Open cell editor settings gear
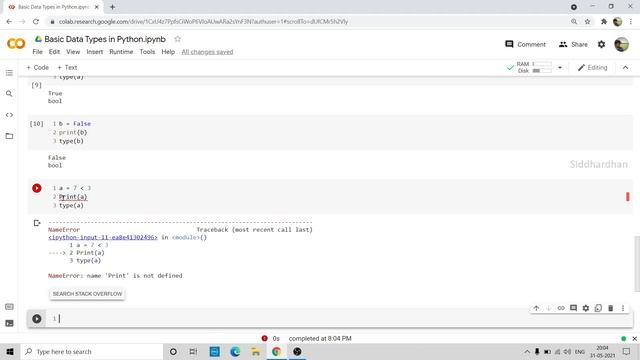 pos(586,308)
